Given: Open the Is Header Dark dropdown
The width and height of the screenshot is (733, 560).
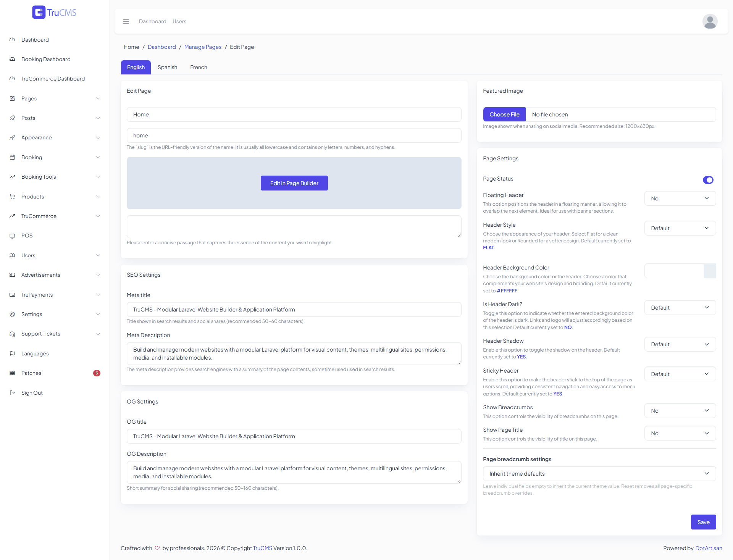Looking at the screenshot, I should pyautogui.click(x=680, y=308).
